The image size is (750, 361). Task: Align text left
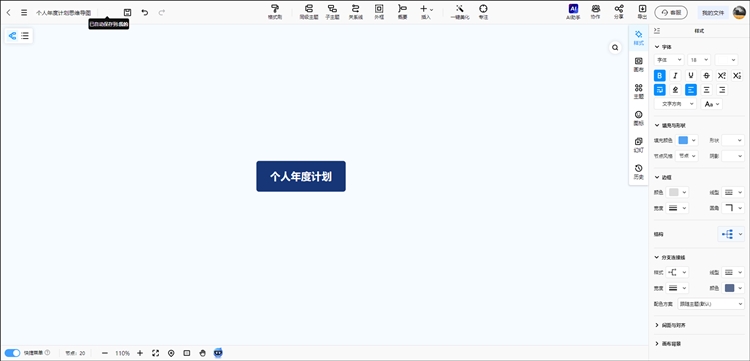(691, 89)
